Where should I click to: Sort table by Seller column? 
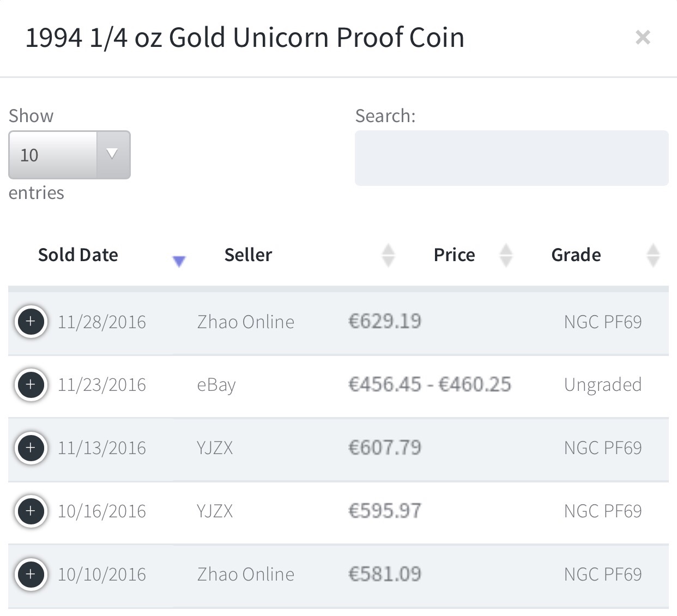248,255
